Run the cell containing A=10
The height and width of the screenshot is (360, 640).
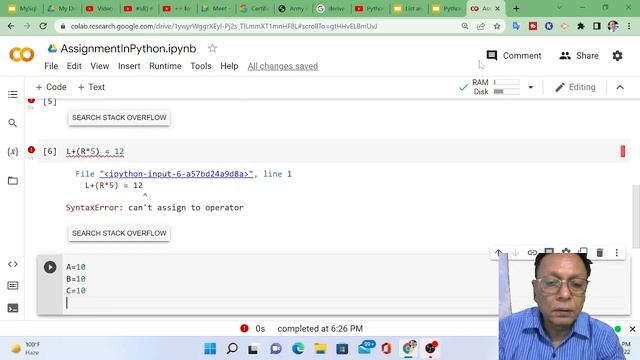pyautogui.click(x=50, y=267)
